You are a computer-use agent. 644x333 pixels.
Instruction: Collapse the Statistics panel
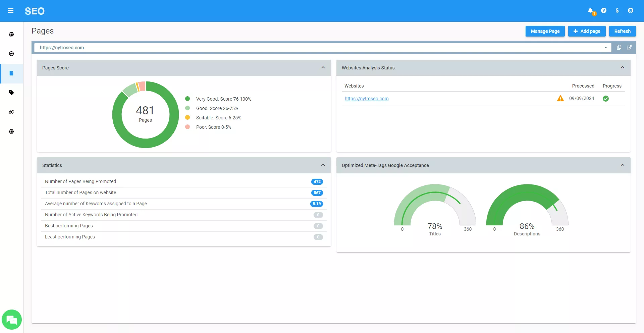pyautogui.click(x=323, y=165)
